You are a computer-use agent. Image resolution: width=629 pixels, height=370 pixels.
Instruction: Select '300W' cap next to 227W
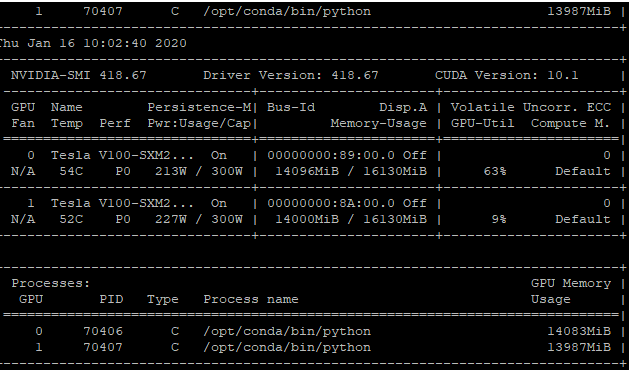pos(227,220)
